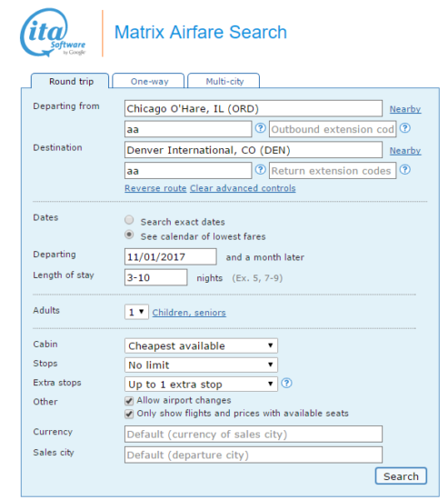The height and width of the screenshot is (500, 448).
Task: Select See calendar of lowest fares option
Action: 129,235
